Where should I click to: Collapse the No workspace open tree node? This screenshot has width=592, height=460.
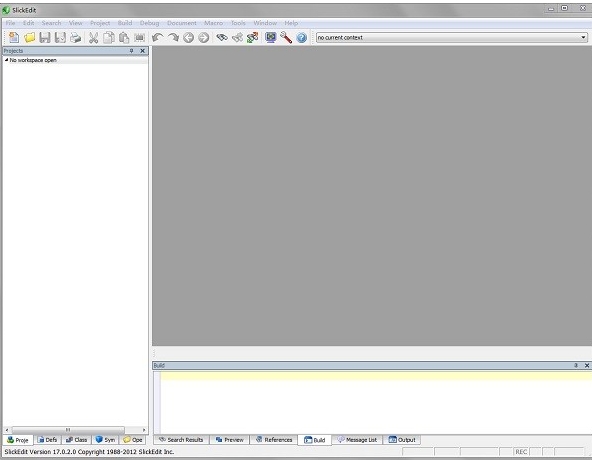pos(6,60)
